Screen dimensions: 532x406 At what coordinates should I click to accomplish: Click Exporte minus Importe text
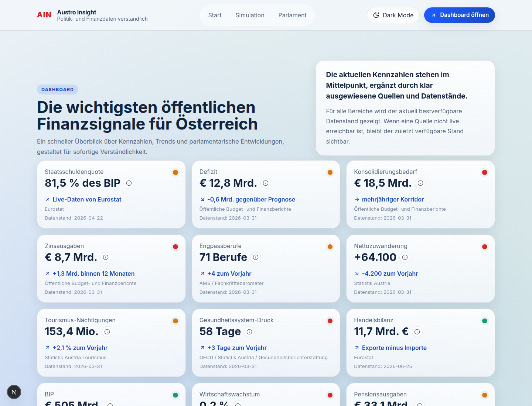[x=394, y=348]
